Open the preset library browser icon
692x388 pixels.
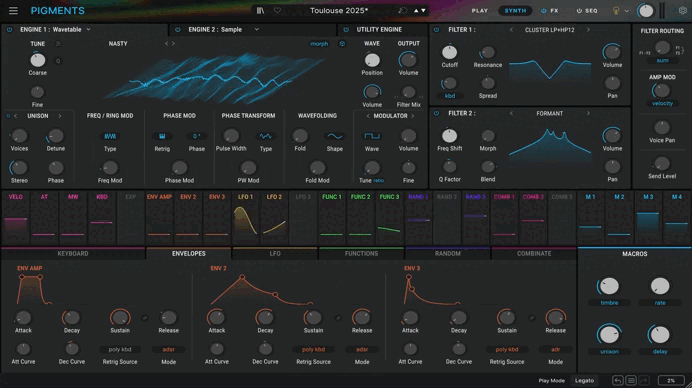(x=260, y=11)
